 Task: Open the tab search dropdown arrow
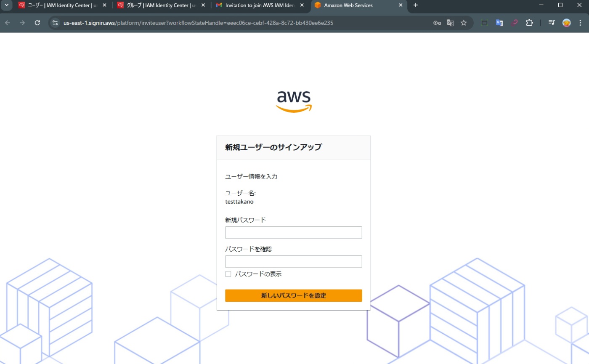[6, 5]
